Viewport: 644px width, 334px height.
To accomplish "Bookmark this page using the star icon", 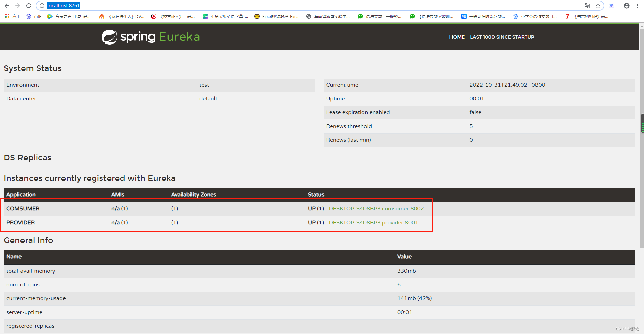I will (x=598, y=6).
